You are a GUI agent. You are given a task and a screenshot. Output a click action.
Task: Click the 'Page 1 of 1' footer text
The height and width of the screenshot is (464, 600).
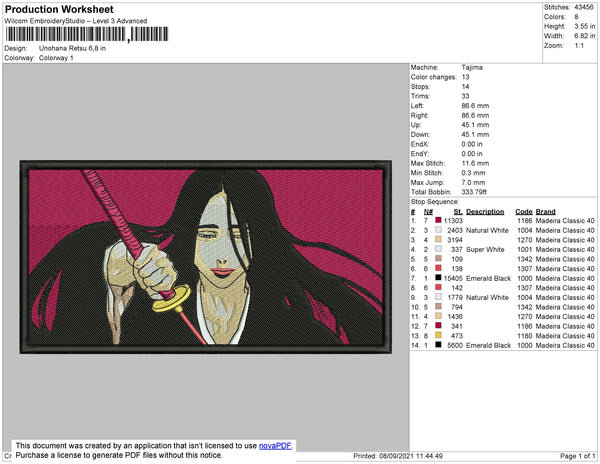point(577,456)
